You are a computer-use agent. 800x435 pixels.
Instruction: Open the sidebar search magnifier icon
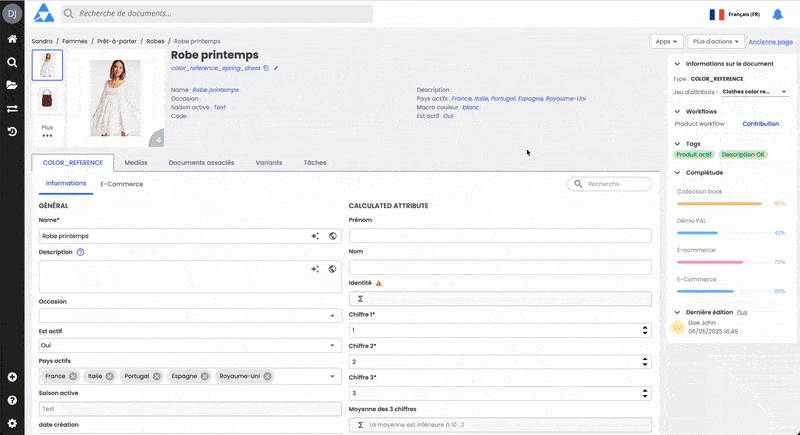tap(12, 62)
